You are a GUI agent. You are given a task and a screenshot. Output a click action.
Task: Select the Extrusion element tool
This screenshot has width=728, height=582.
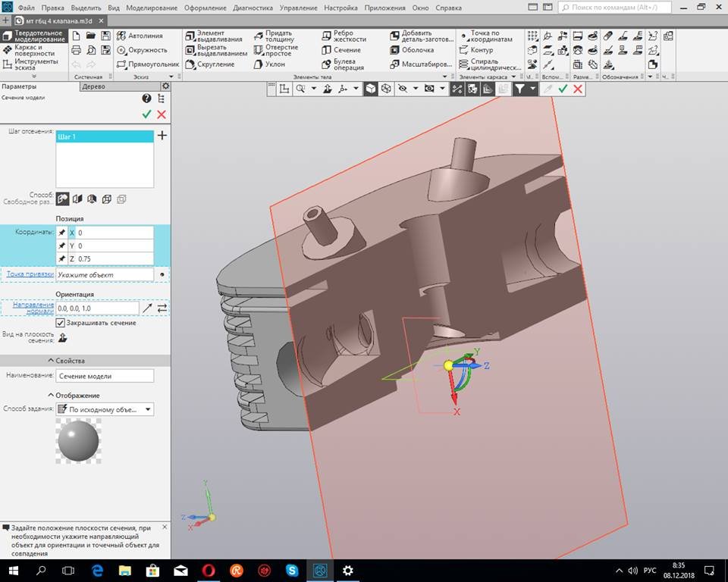pos(215,36)
